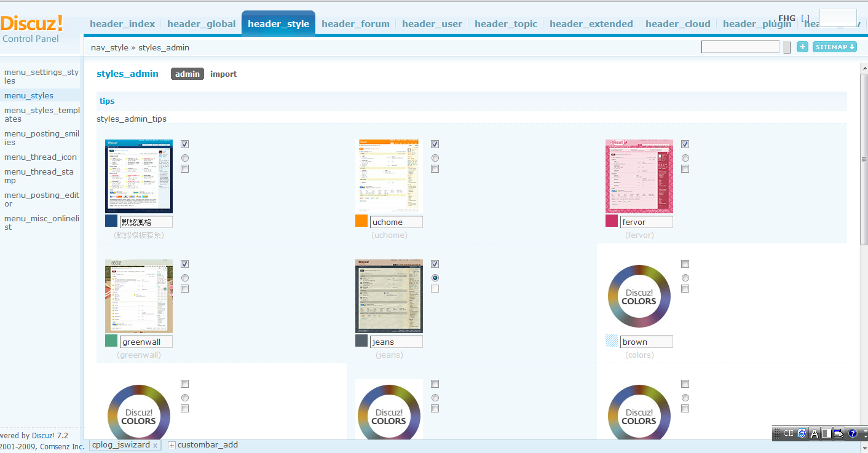868x453 pixels.
Task: Open the header_extended tab
Action: click(x=591, y=24)
